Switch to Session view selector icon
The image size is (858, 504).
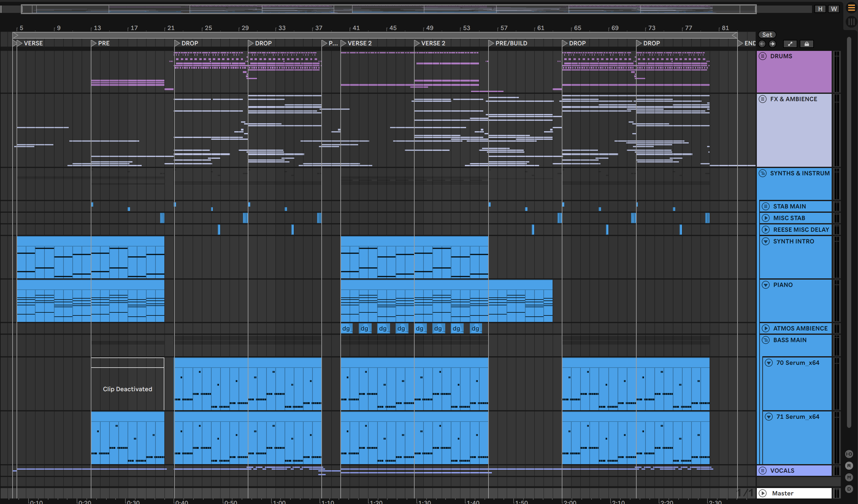(x=851, y=22)
